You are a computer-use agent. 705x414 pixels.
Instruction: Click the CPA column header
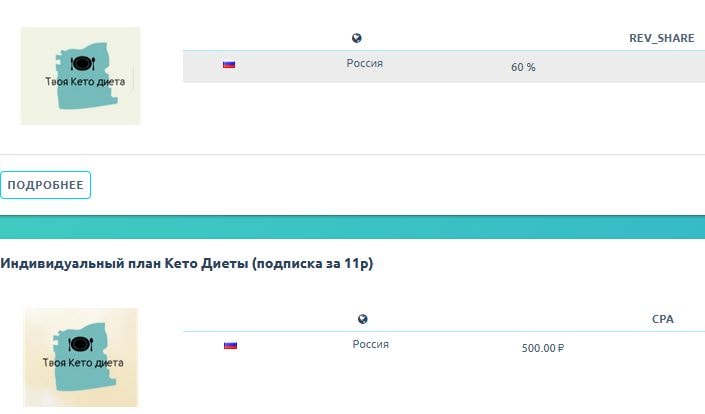click(663, 319)
